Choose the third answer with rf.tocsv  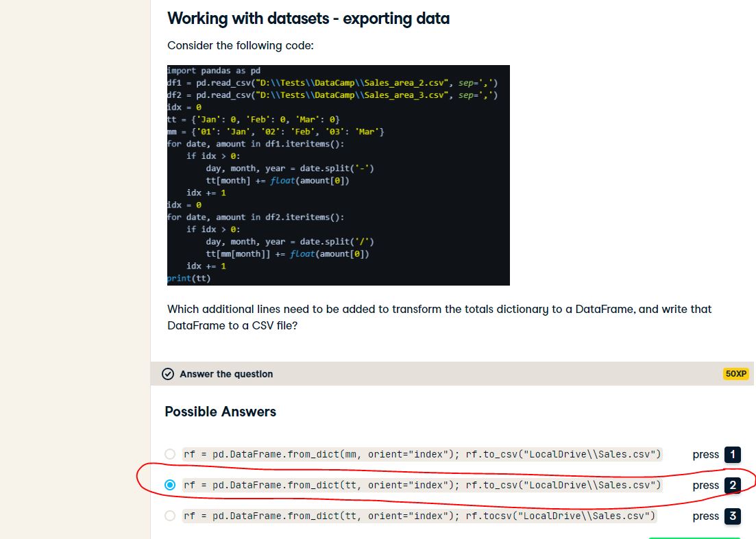point(170,516)
